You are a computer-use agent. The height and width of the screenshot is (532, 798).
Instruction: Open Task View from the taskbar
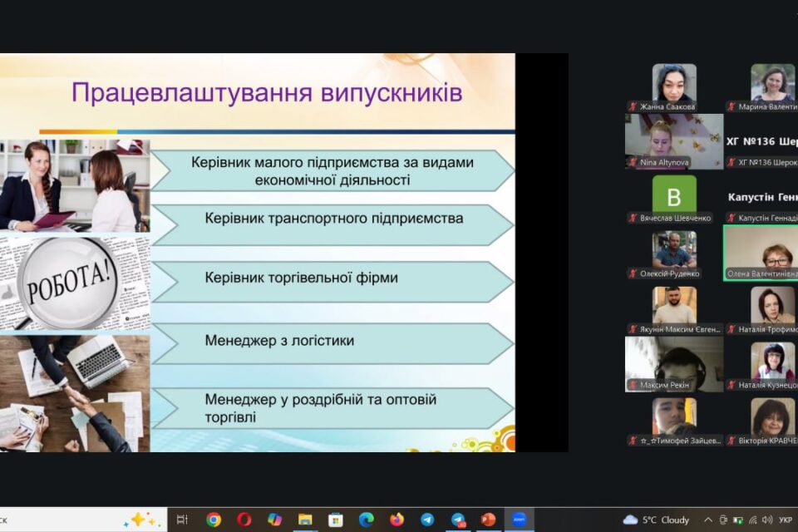182,520
